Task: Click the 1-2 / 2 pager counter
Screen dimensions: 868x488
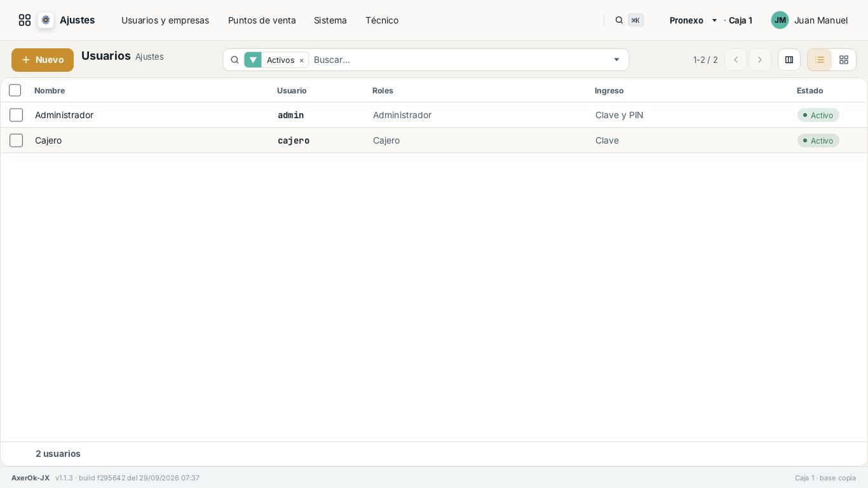Action: (x=705, y=60)
